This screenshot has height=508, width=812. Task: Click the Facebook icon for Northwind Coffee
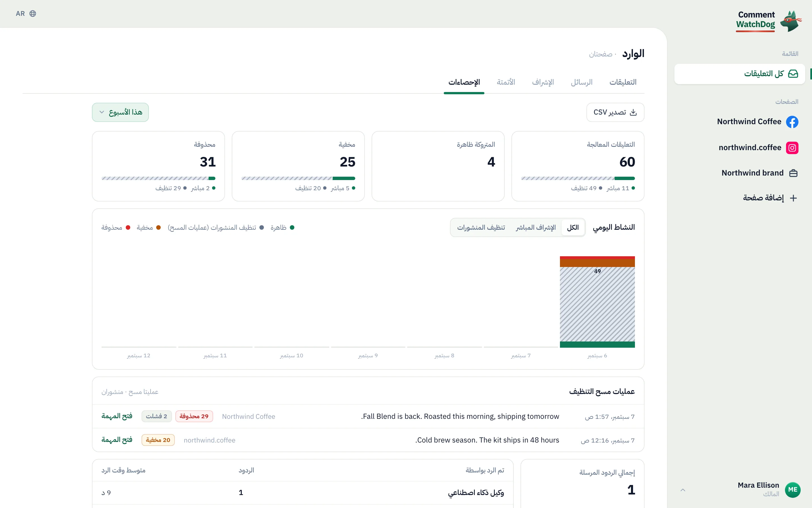pos(792,122)
